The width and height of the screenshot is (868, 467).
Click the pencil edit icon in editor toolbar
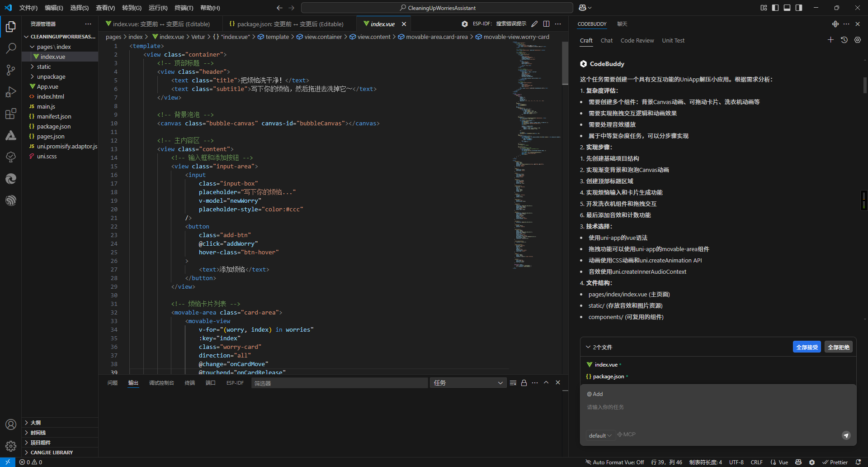(x=534, y=24)
